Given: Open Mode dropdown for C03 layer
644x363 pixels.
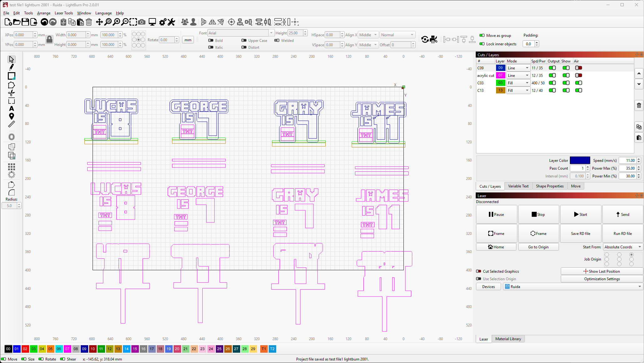Looking at the screenshot, I should point(518,83).
